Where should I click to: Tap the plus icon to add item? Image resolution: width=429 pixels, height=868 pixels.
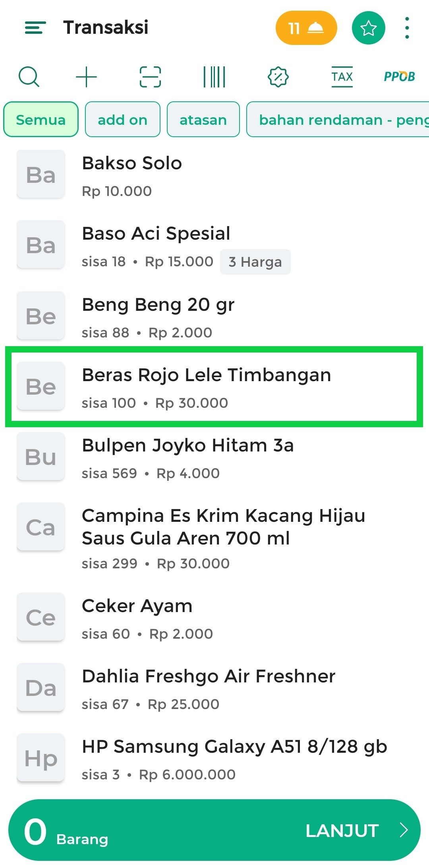[x=86, y=77]
